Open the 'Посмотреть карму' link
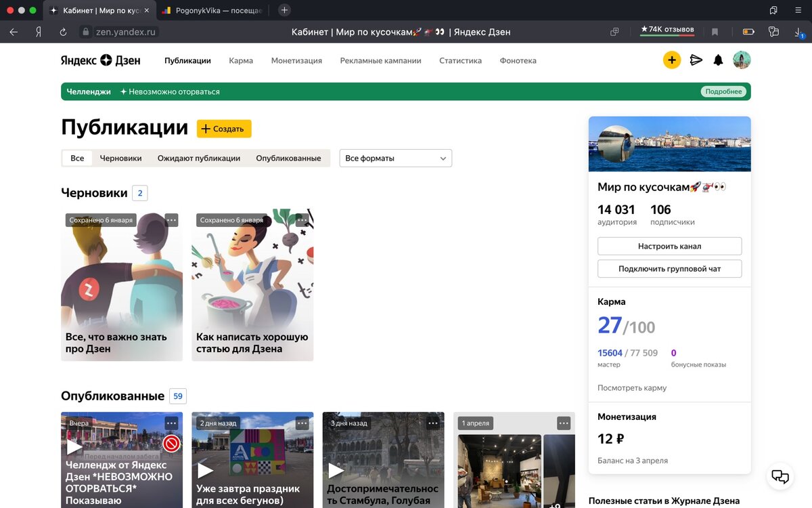Image resolution: width=812 pixels, height=508 pixels. click(x=632, y=388)
